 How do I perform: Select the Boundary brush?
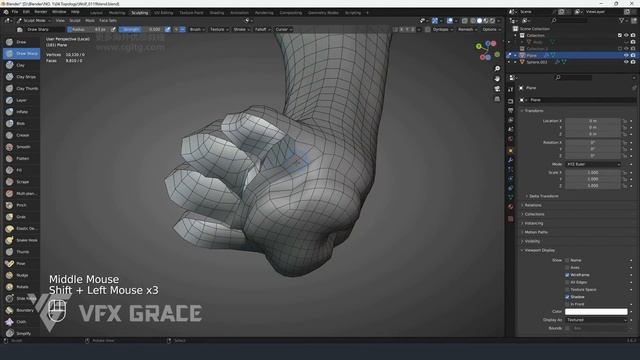[x=21, y=310]
